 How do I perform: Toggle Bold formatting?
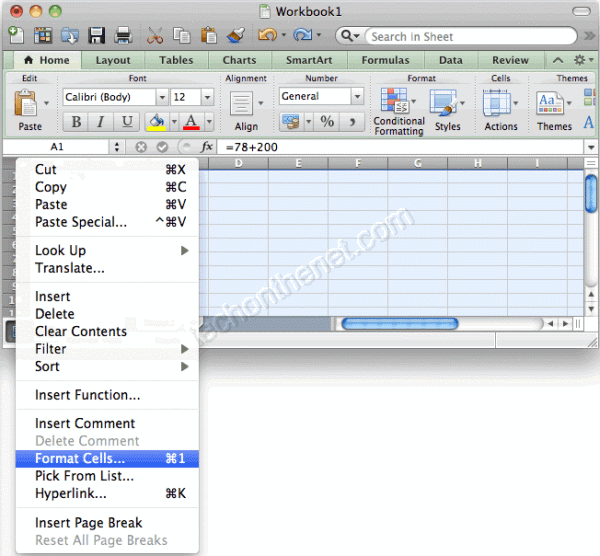tap(76, 122)
